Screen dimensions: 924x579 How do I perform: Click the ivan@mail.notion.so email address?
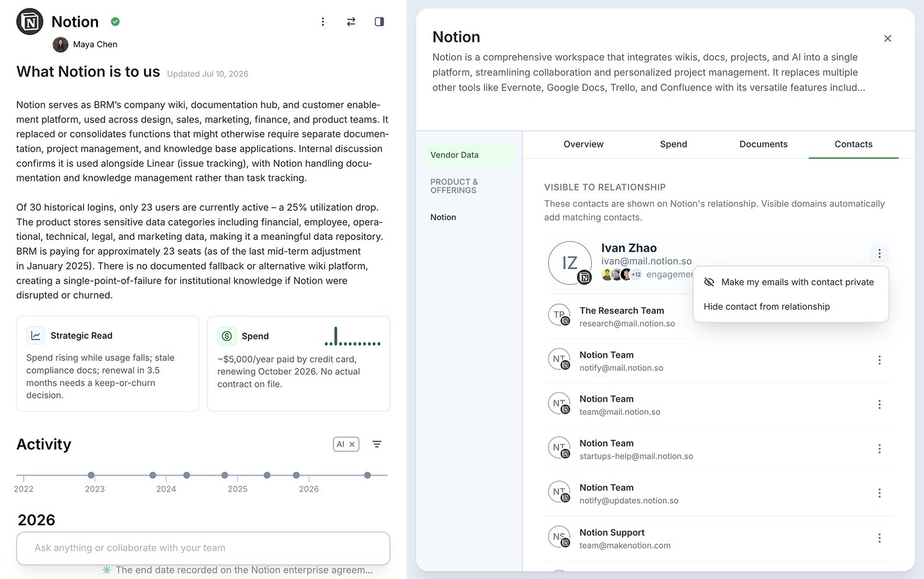coord(646,262)
